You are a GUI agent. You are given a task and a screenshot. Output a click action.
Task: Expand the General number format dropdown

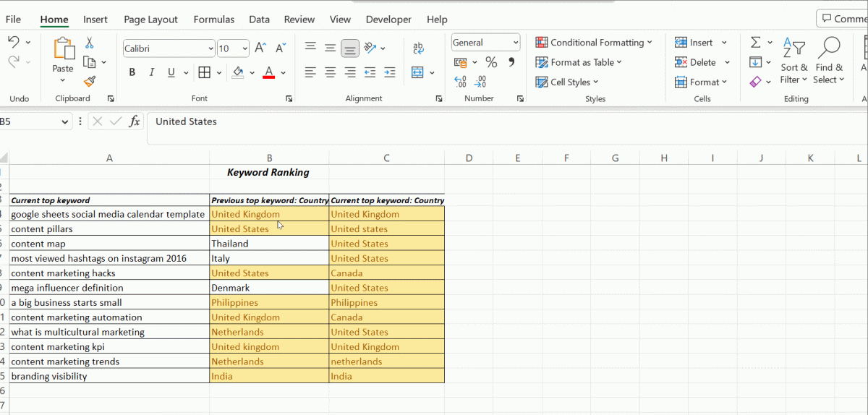(515, 43)
